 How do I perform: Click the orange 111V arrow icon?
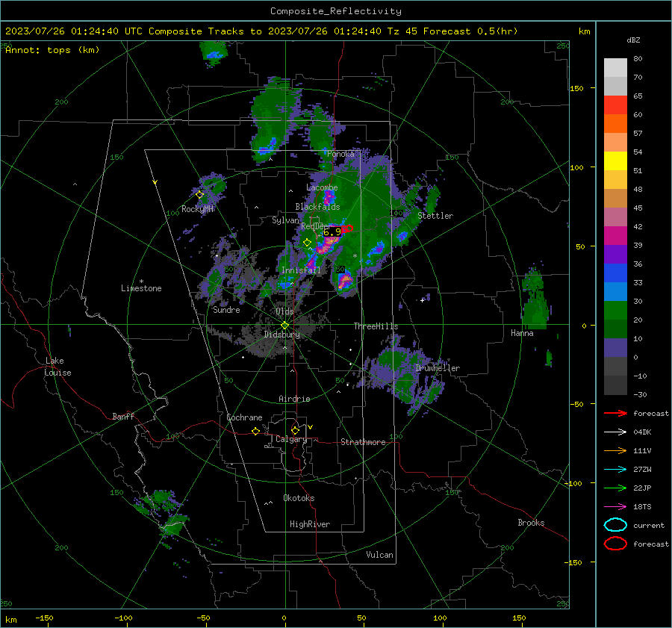pyautogui.click(x=615, y=450)
